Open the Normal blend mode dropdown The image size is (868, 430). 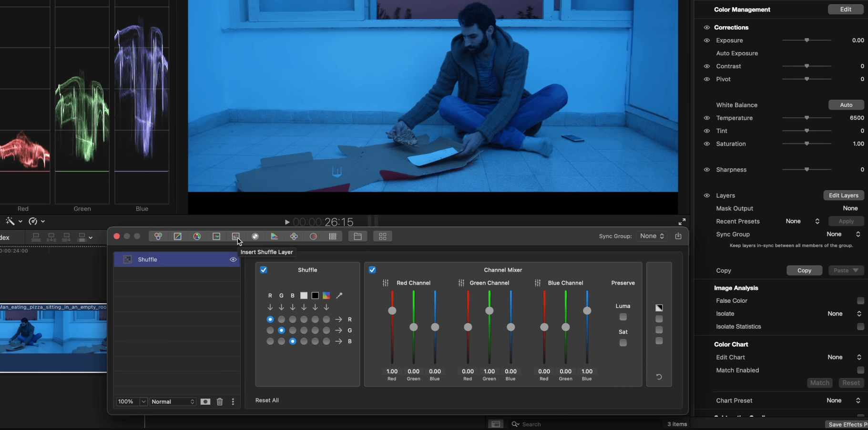173,402
